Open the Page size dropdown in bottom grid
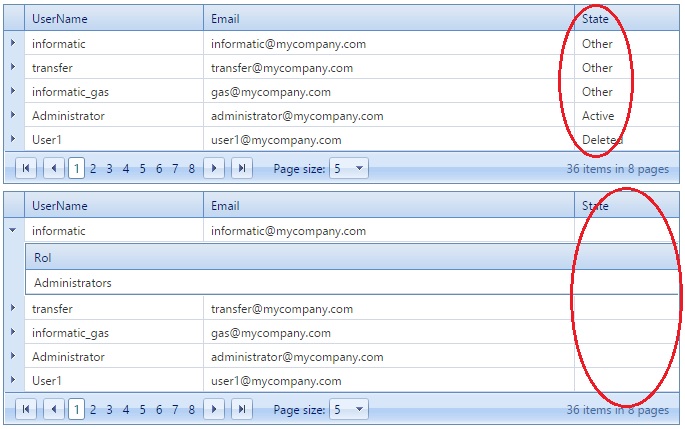This screenshot has height=429, width=685. tap(349, 409)
